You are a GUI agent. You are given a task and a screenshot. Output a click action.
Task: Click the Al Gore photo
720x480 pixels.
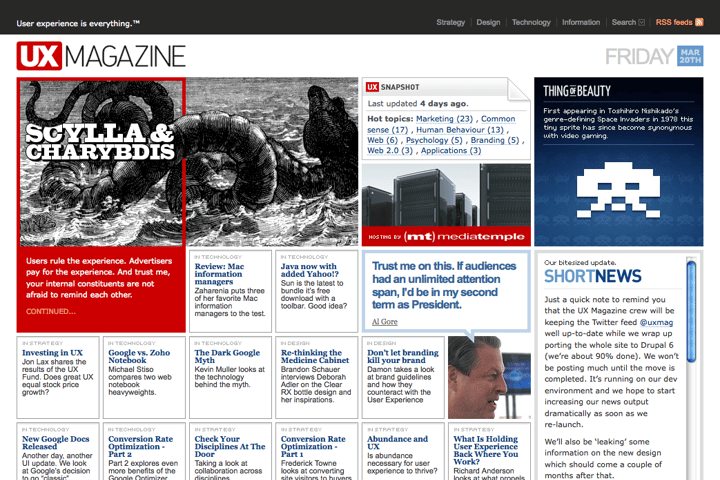(x=489, y=377)
